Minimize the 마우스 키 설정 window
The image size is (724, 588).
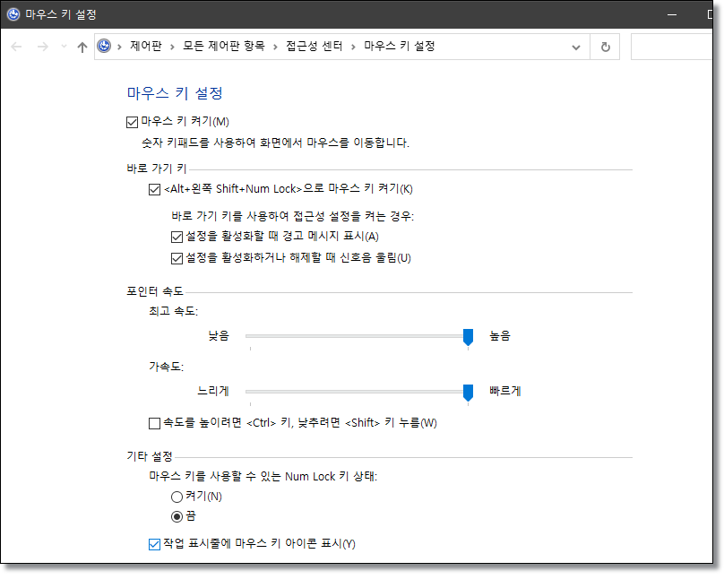tap(672, 14)
